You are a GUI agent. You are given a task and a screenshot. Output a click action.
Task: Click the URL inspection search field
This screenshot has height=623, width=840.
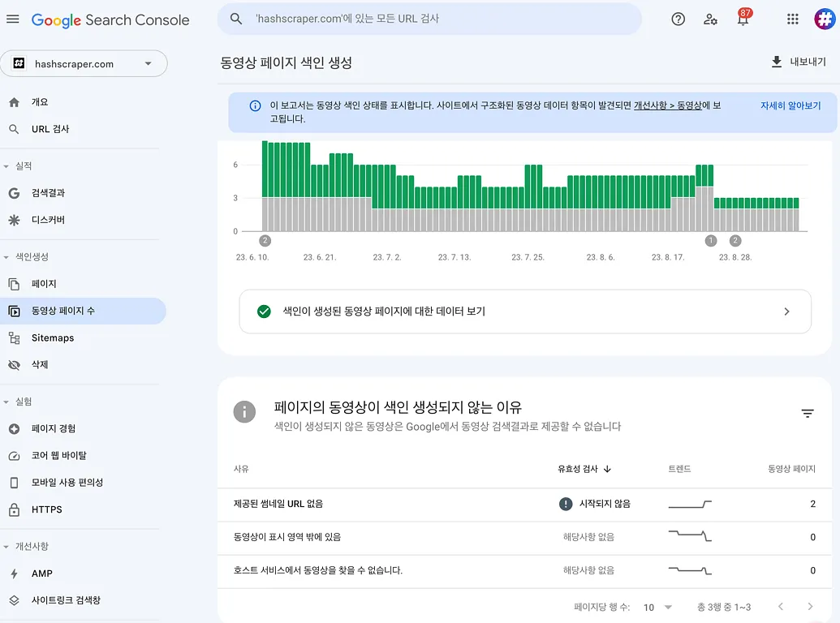[429, 19]
